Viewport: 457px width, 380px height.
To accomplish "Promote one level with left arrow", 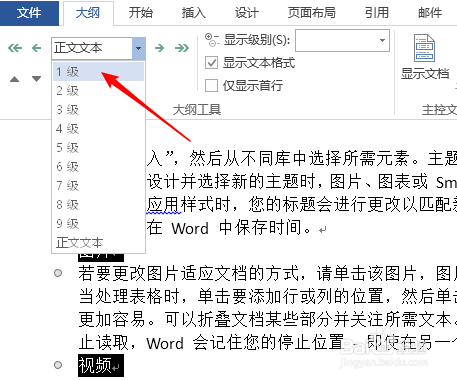I will tap(36, 48).
